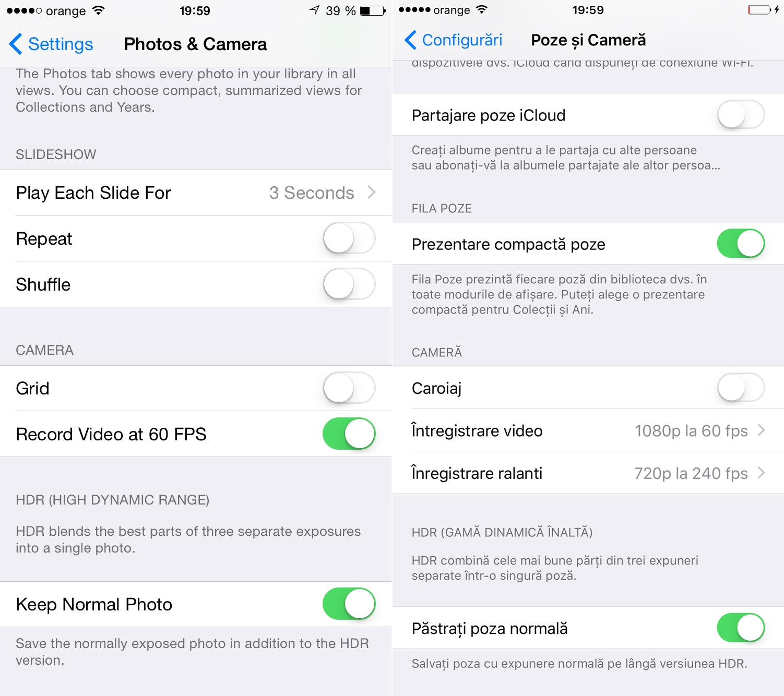Tap the left phone's battery icon
The image size is (784, 696).
click(373, 10)
